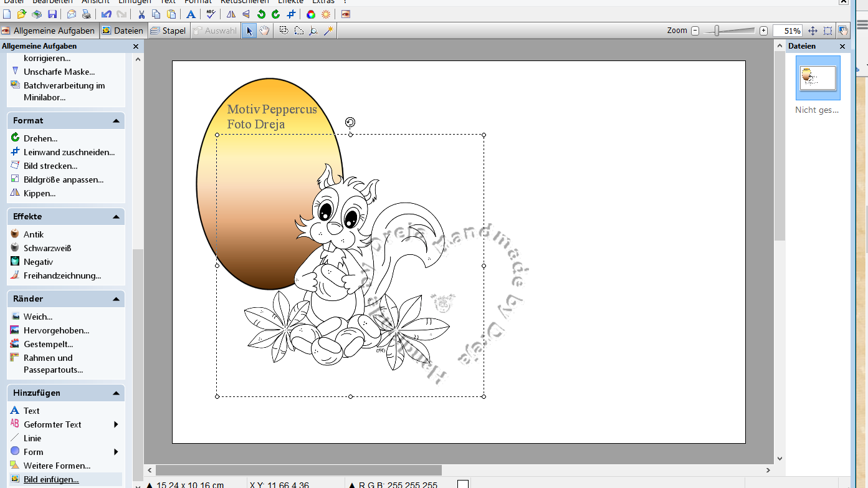Click the blue floppy disk save icon

coord(52,14)
